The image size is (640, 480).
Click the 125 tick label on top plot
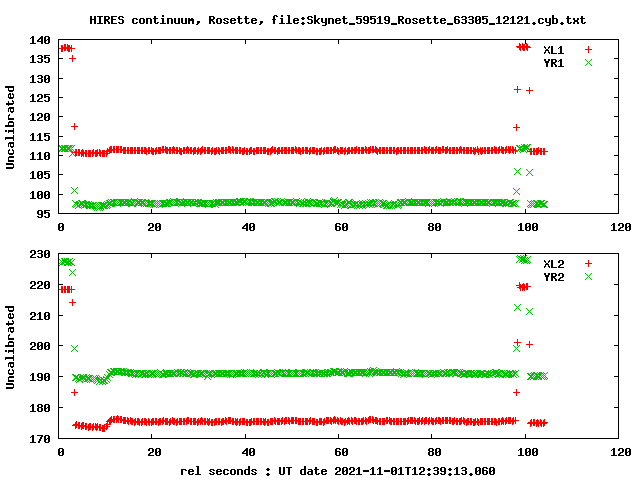(40, 98)
